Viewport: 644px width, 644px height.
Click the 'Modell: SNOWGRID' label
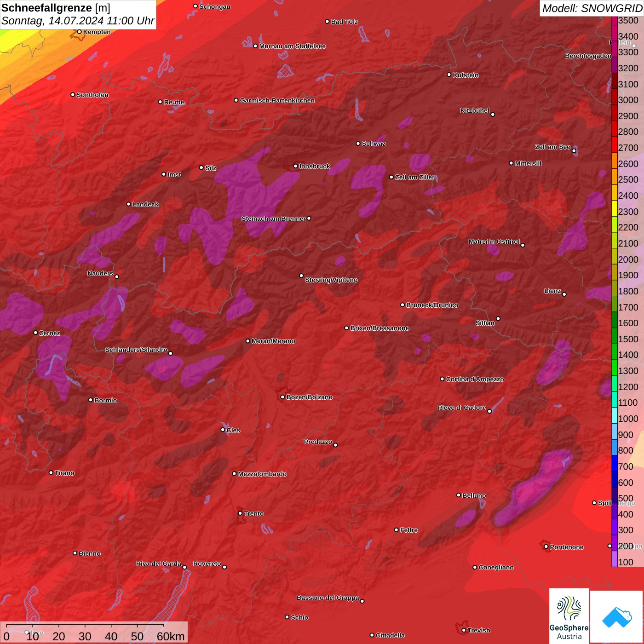click(592, 8)
